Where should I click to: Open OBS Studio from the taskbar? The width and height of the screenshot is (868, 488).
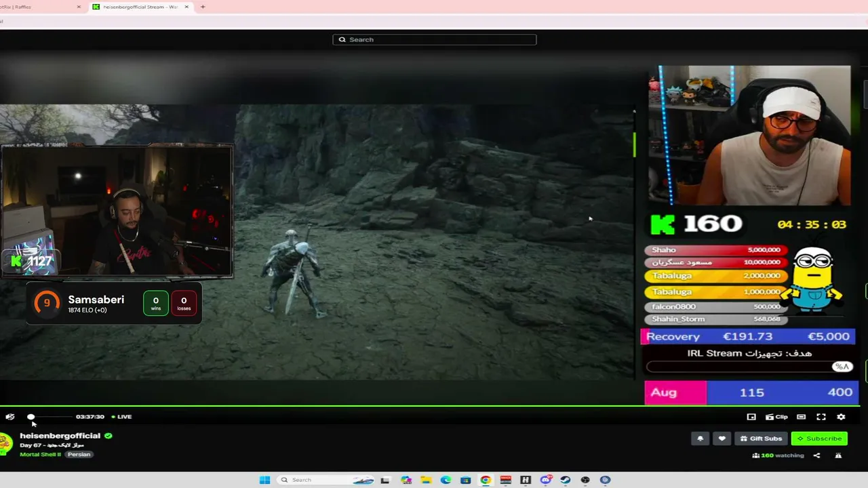[x=585, y=480]
